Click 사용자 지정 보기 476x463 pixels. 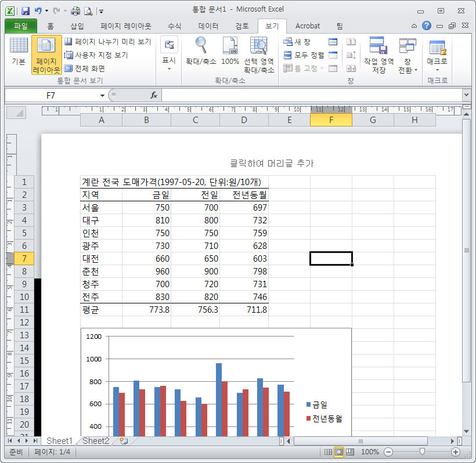pos(96,55)
